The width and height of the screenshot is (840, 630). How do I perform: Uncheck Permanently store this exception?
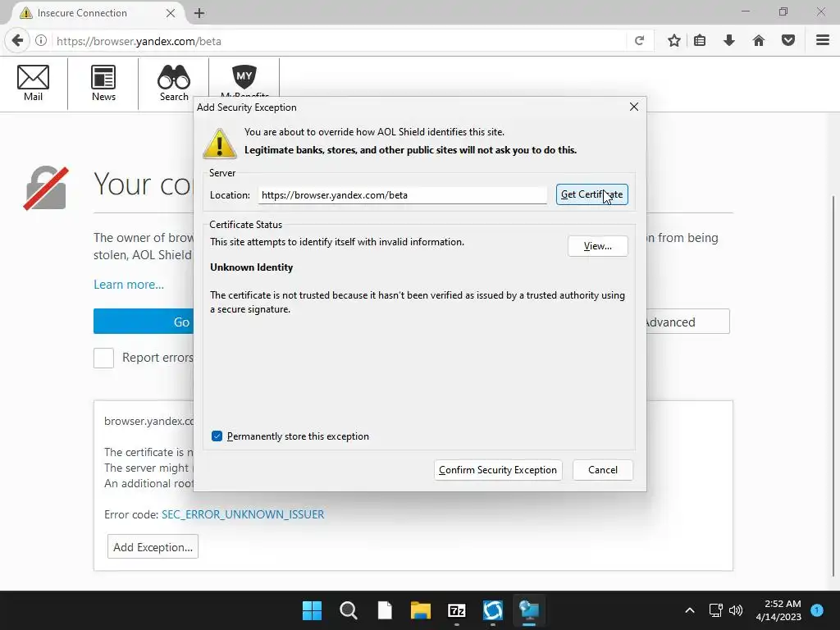click(217, 436)
